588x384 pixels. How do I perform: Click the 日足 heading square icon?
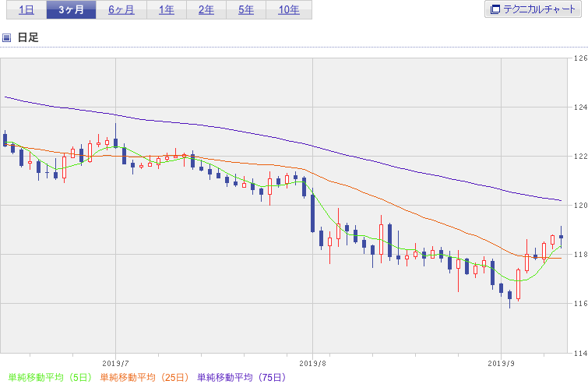6,37
